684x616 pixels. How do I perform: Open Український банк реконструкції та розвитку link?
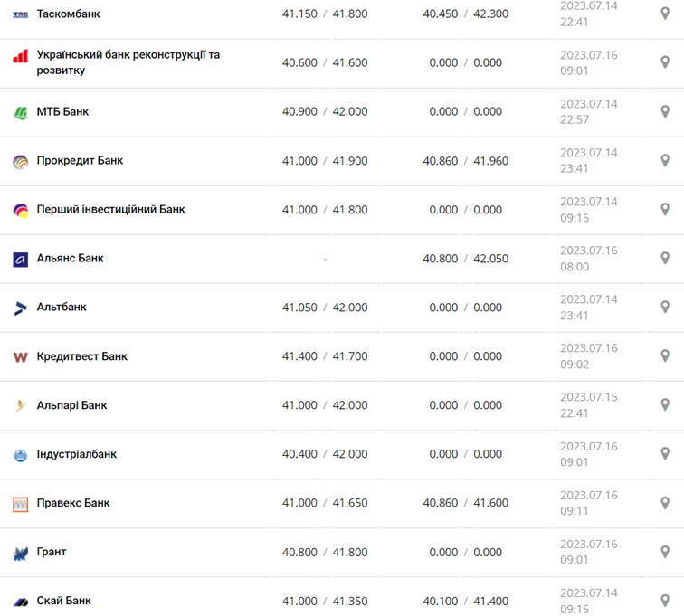128,62
